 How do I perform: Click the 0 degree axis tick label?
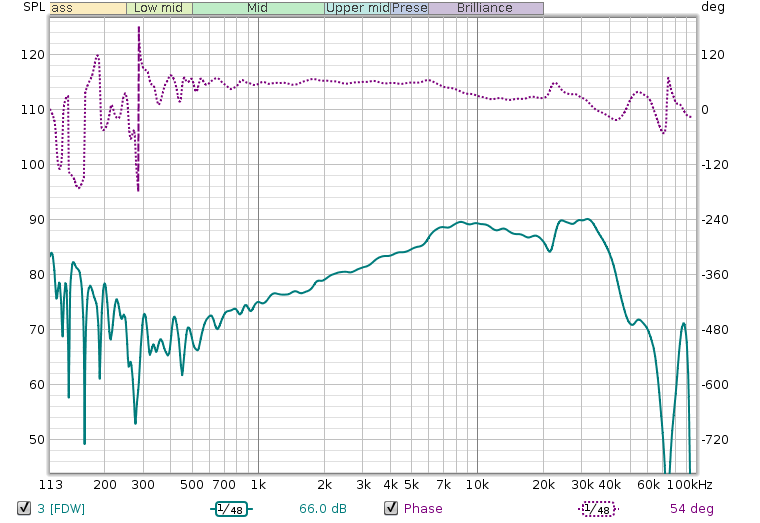click(705, 110)
